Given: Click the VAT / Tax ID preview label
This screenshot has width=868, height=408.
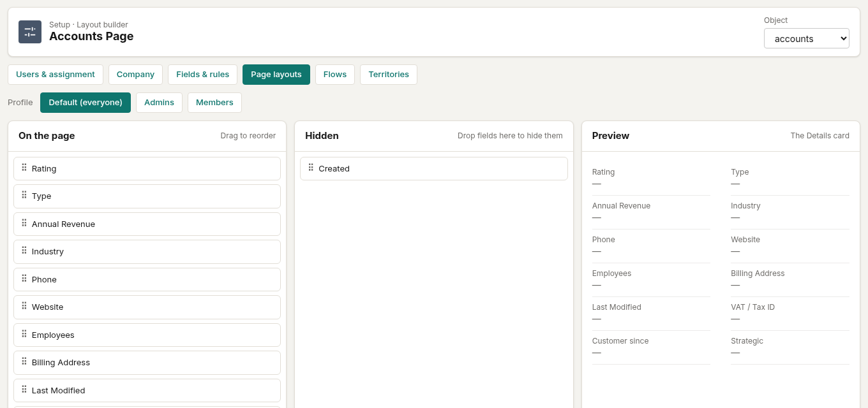Looking at the screenshot, I should click(x=752, y=307).
